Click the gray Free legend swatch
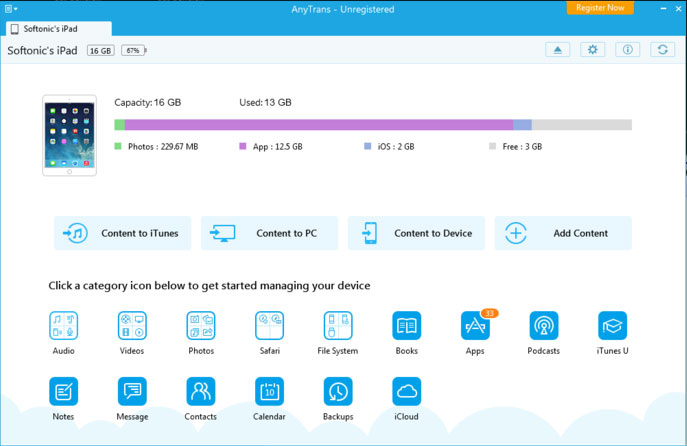The height and width of the screenshot is (446, 687). click(492, 146)
